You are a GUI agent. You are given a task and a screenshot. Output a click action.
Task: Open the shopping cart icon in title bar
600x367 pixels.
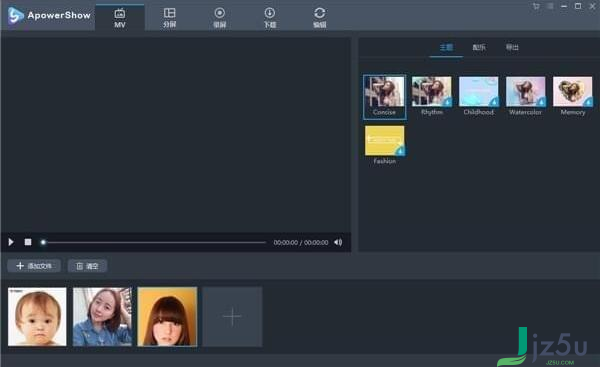click(x=536, y=6)
